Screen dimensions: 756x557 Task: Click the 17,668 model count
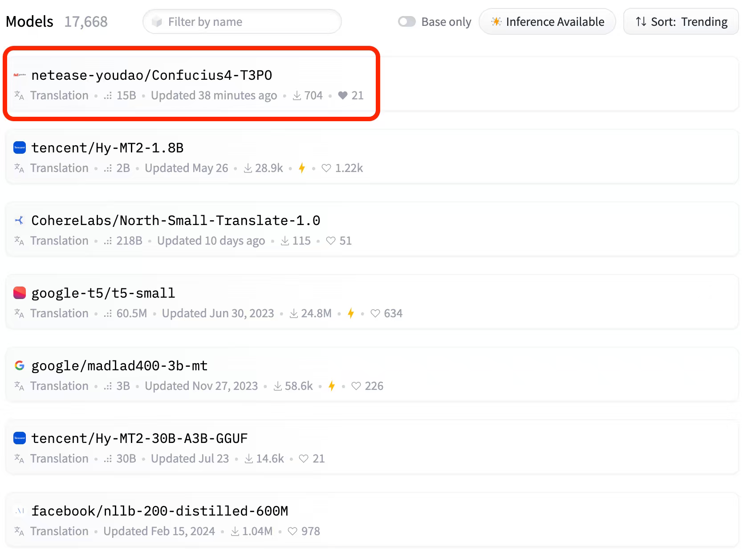(86, 21)
